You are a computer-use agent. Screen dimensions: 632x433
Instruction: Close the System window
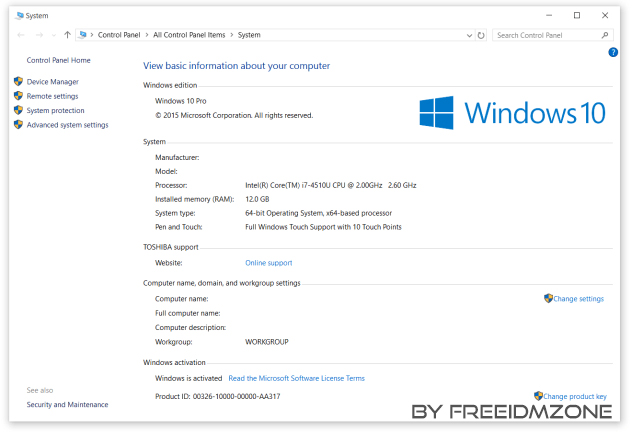[x=605, y=15]
